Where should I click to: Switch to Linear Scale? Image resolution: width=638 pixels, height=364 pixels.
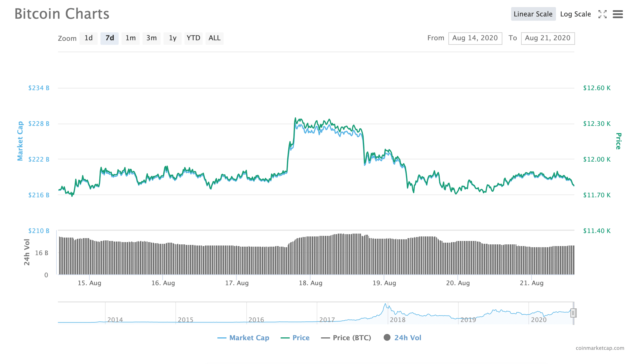pos(533,14)
